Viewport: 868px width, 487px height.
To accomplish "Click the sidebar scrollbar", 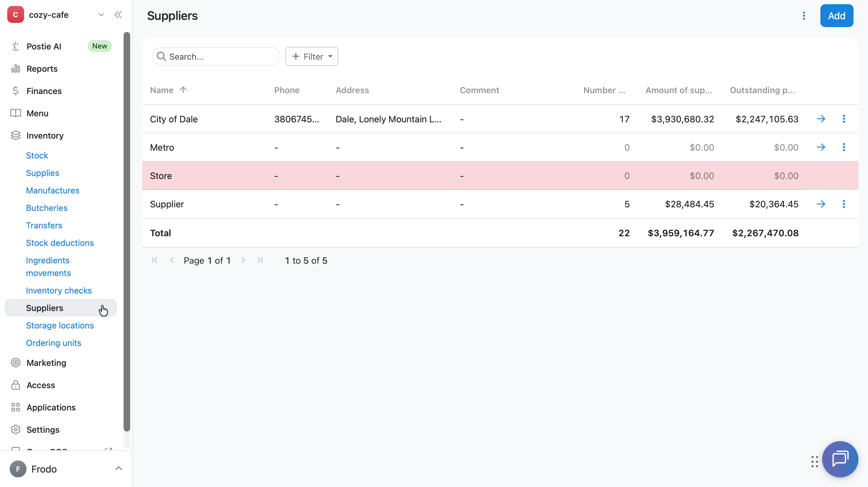I will point(127,231).
